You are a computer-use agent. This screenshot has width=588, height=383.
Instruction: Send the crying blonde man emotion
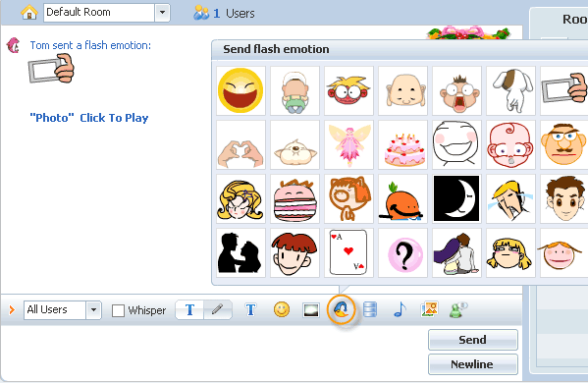coord(510,198)
